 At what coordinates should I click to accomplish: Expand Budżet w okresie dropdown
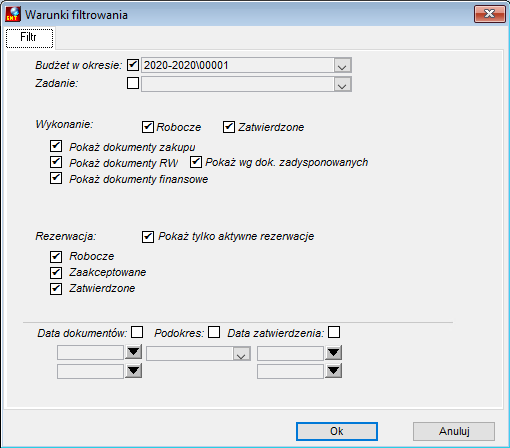[x=342, y=65]
